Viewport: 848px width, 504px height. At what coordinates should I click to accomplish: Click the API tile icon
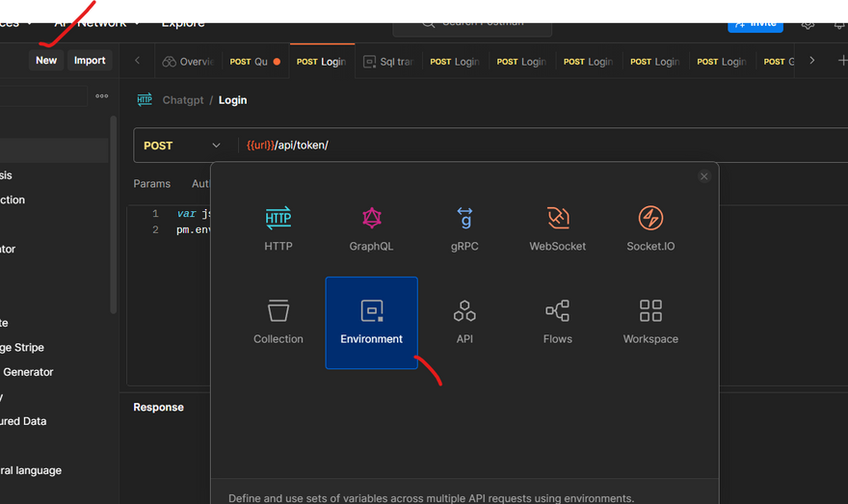(464, 311)
